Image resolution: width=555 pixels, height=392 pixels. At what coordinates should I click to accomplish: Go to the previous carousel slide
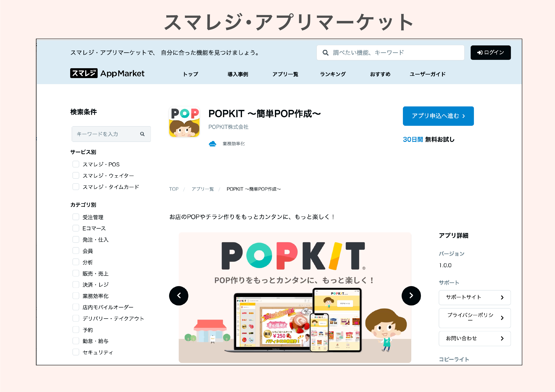point(179,296)
